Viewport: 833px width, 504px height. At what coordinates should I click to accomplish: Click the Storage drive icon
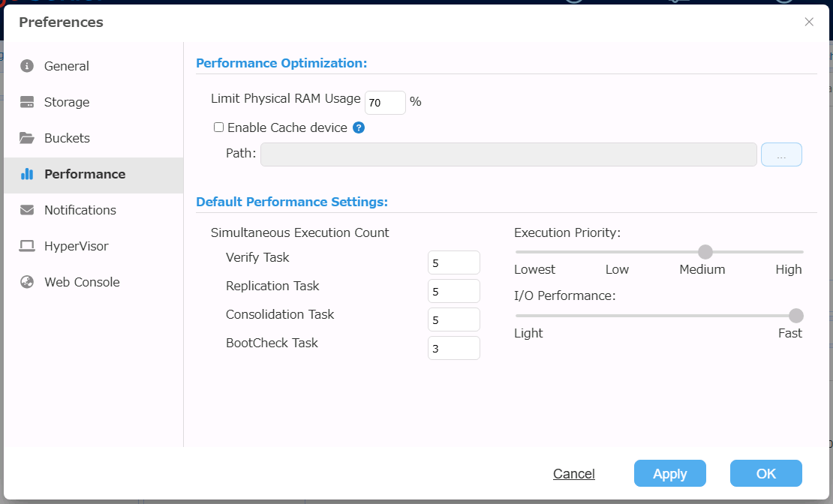(x=27, y=102)
